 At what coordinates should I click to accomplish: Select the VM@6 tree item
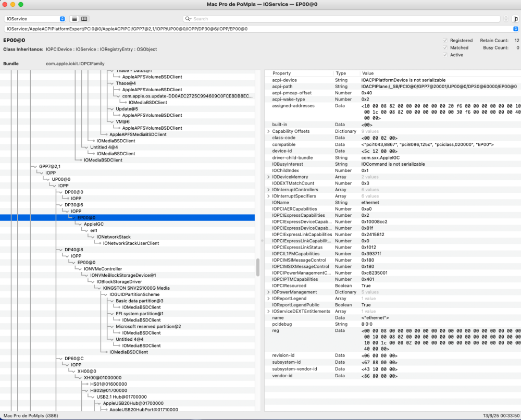(x=122, y=122)
